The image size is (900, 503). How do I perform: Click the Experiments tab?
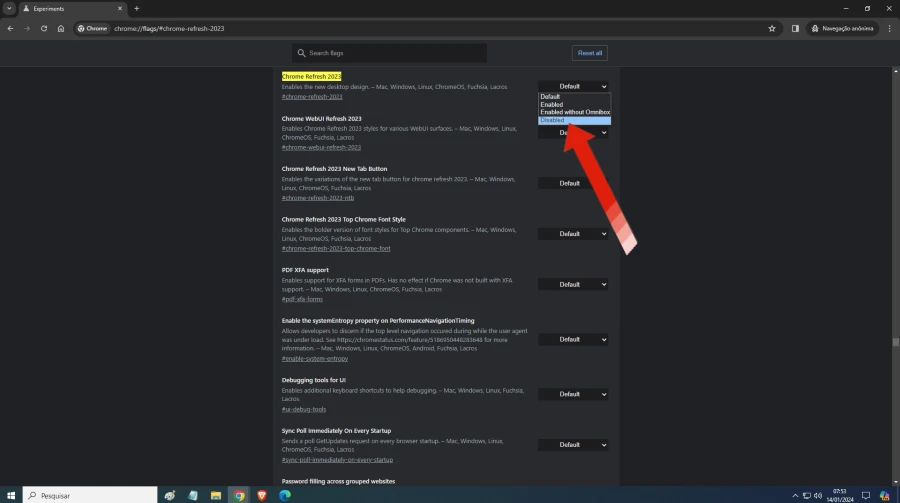click(x=72, y=9)
